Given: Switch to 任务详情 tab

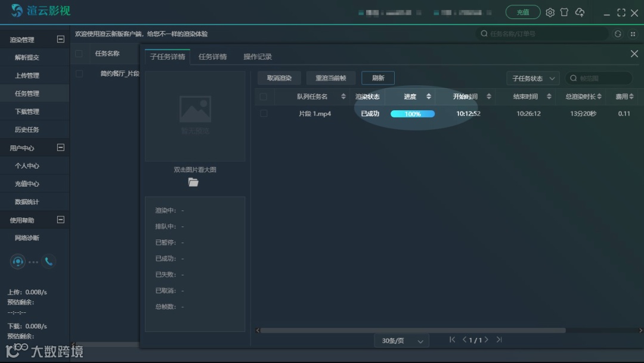Looking at the screenshot, I should [x=212, y=57].
